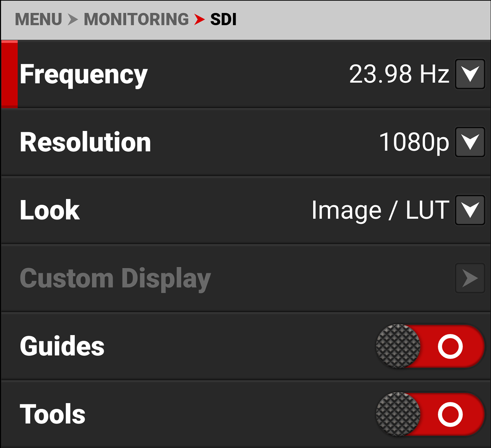
Task: Click the red arrow before SDI
Action: (199, 19)
